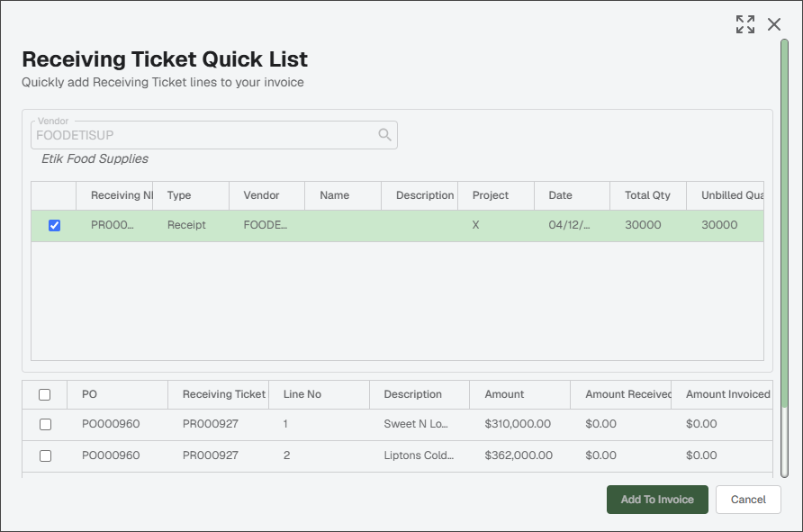This screenshot has width=803, height=532.
Task: Sort by Total Qty column header
Action: pyautogui.click(x=648, y=195)
